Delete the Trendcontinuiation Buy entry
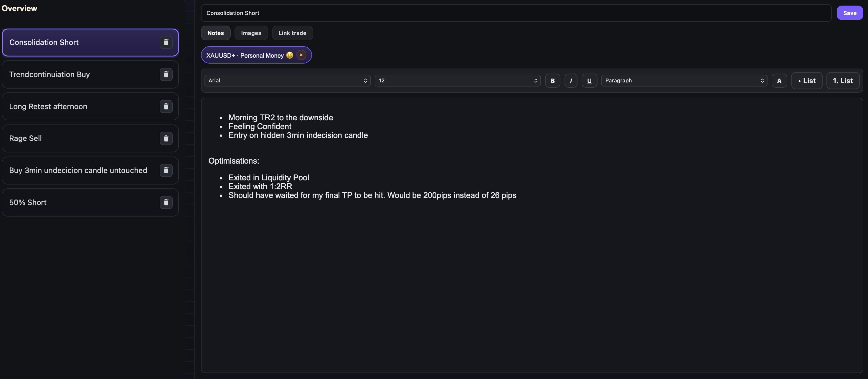The width and height of the screenshot is (868, 379). tap(166, 74)
